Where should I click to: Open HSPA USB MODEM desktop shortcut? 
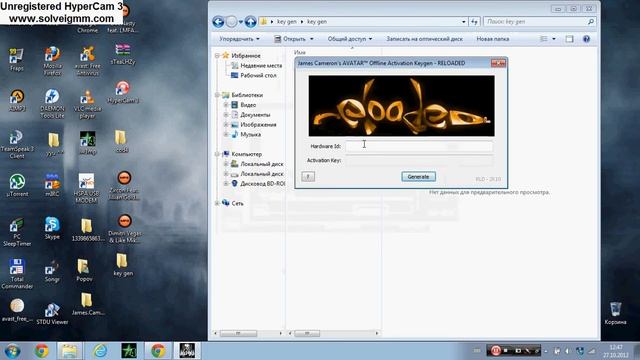[87, 188]
